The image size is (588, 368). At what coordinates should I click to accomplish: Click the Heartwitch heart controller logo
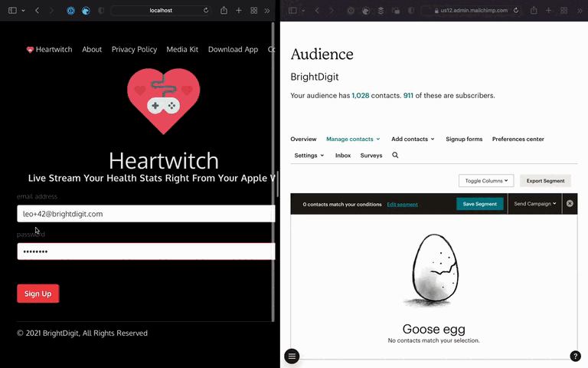tap(164, 101)
